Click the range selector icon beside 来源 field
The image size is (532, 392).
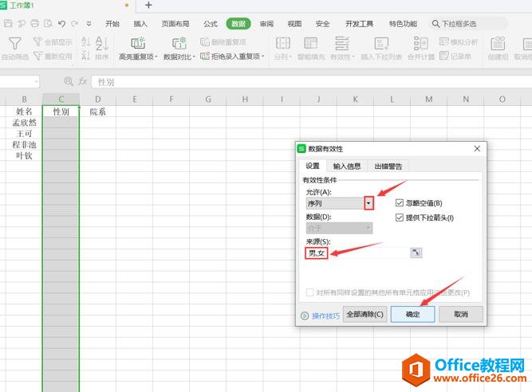coord(416,253)
